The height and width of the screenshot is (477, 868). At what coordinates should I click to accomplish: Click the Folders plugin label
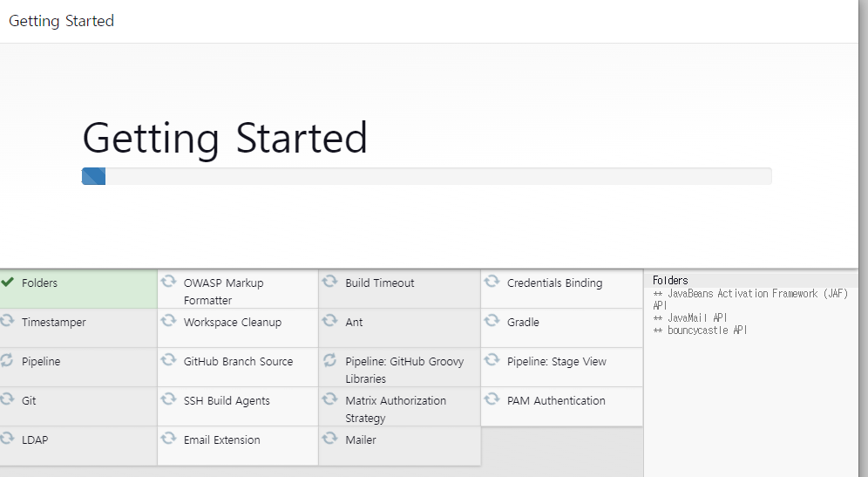[39, 283]
